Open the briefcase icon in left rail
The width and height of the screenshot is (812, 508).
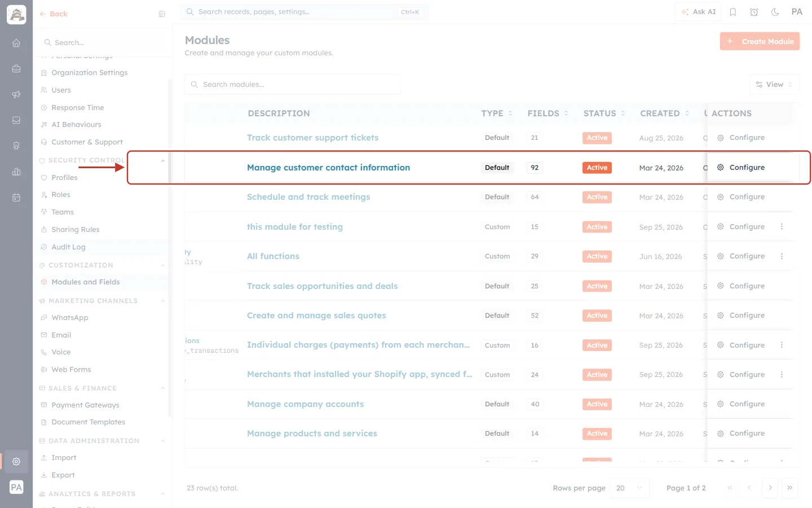16,69
